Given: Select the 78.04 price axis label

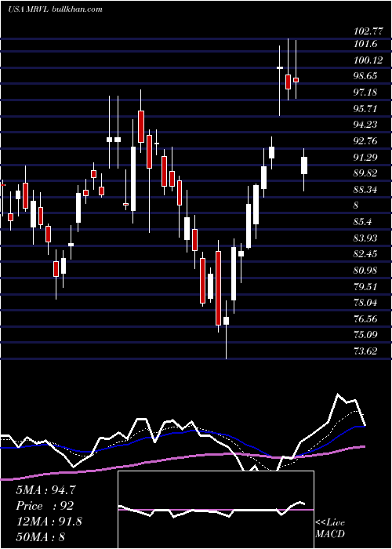Looking at the screenshot, I should (365, 303).
